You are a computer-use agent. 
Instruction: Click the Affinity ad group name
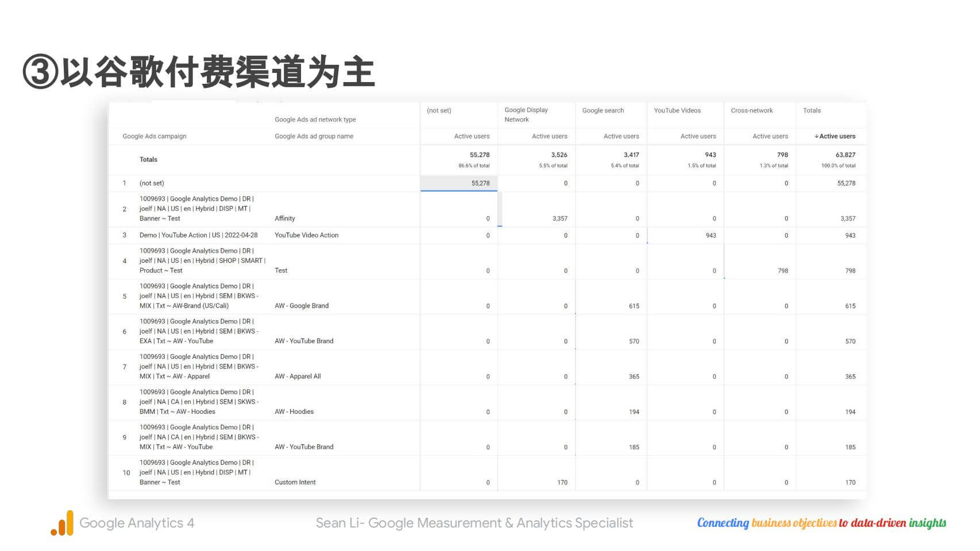point(284,219)
